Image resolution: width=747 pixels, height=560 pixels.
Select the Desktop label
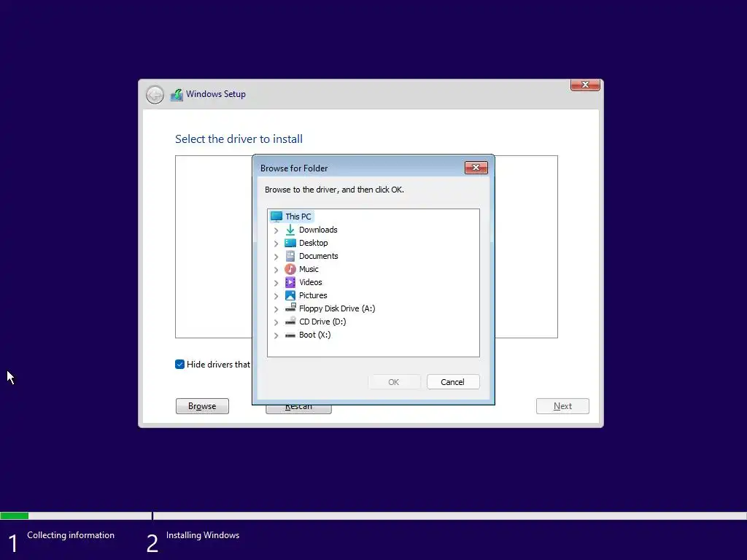[314, 243]
